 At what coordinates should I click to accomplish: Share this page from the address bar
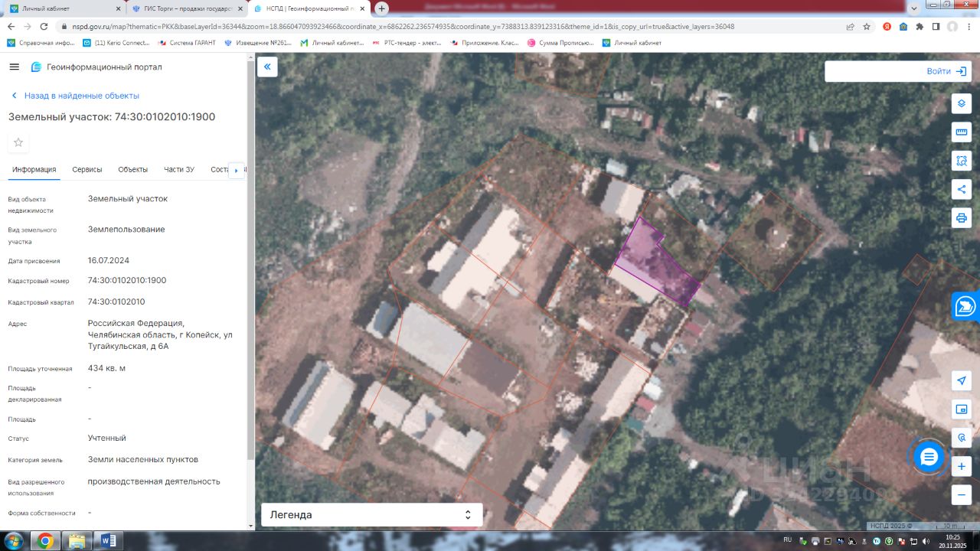850,26
